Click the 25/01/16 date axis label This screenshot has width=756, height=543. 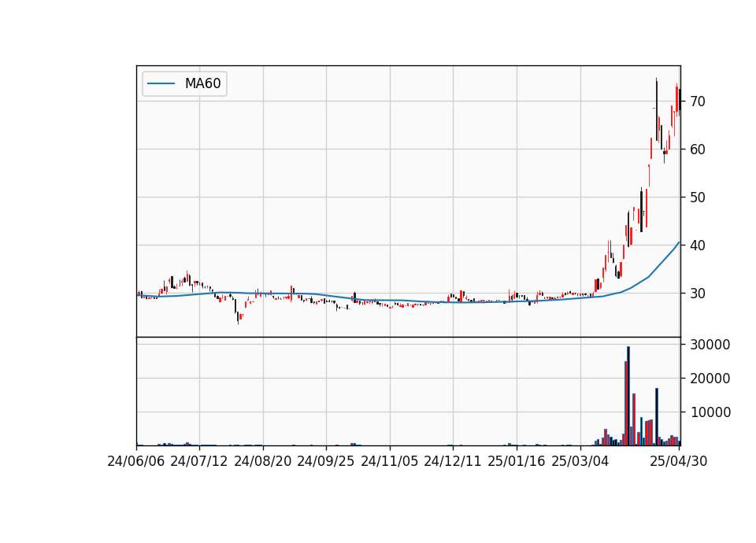pyautogui.click(x=517, y=461)
